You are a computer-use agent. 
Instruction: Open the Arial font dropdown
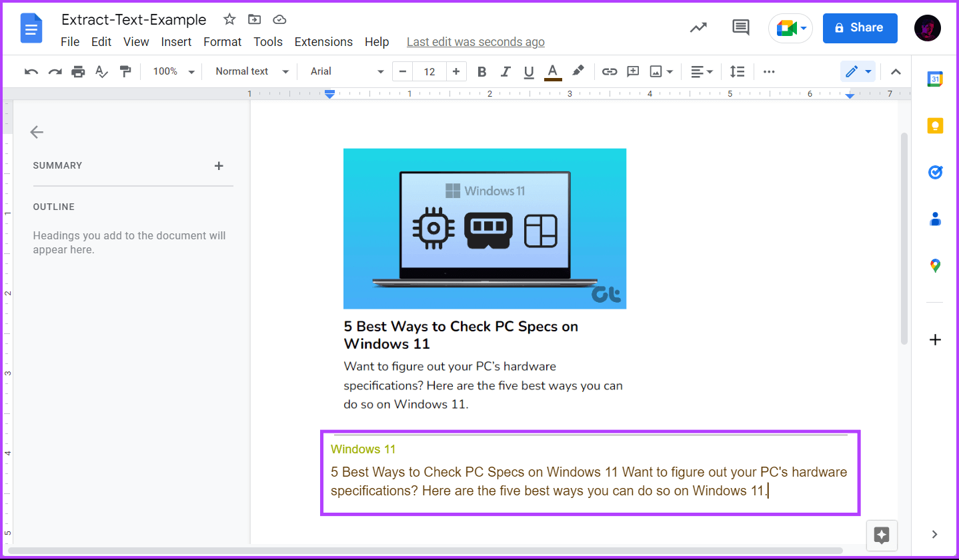347,71
